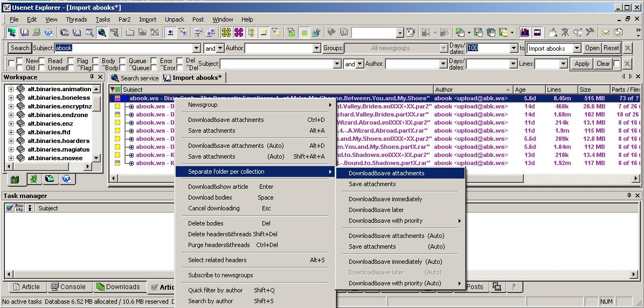
Task: Click the envelope mail icon in toolbar
Action: 606,32
